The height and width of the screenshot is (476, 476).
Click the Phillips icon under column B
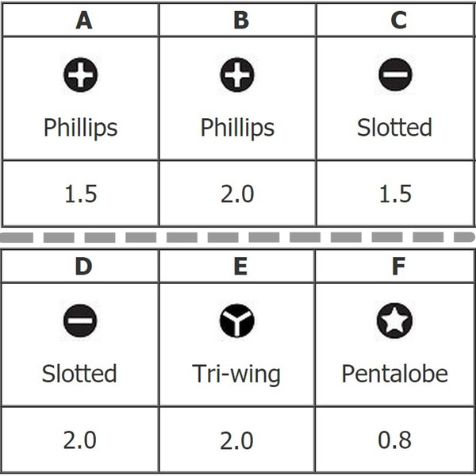pos(237,75)
